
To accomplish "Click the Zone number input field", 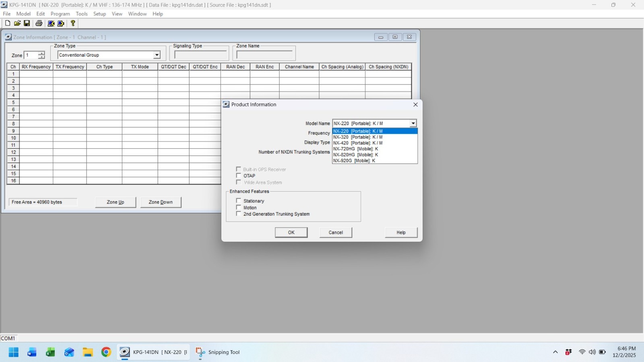I will click(x=31, y=55).
